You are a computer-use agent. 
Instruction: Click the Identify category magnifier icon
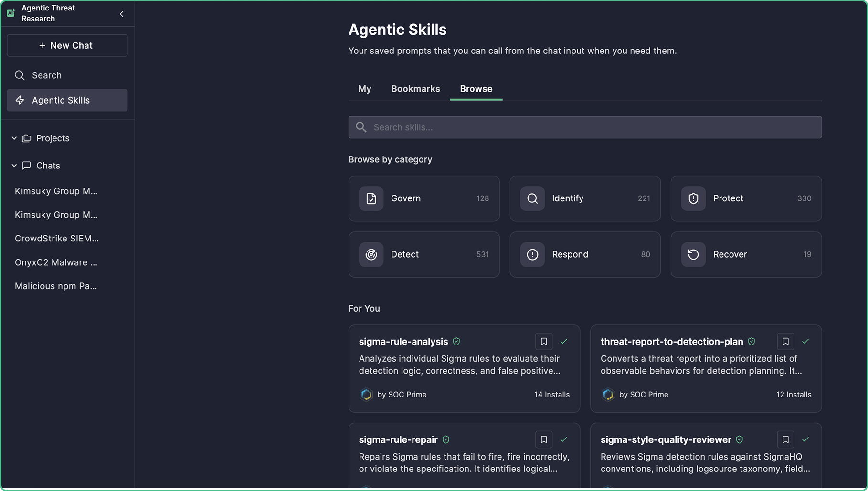pyautogui.click(x=532, y=198)
